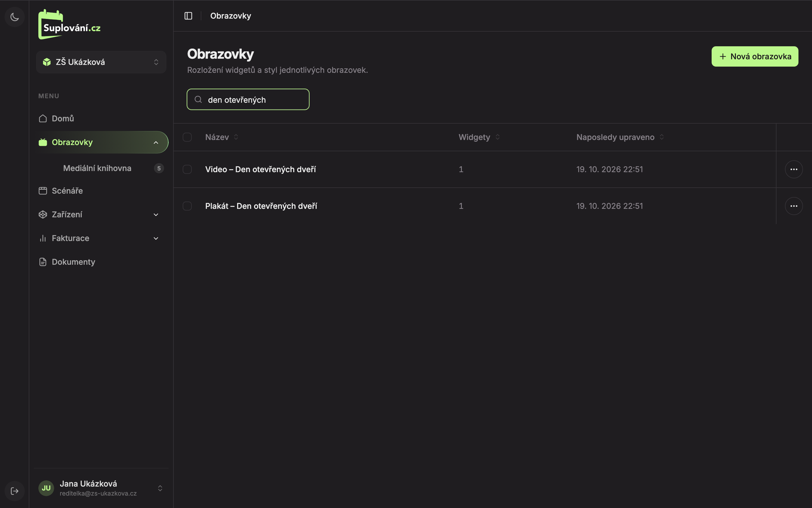The image size is (812, 508).
Task: Click the Scénáře calendar icon
Action: [x=43, y=190]
